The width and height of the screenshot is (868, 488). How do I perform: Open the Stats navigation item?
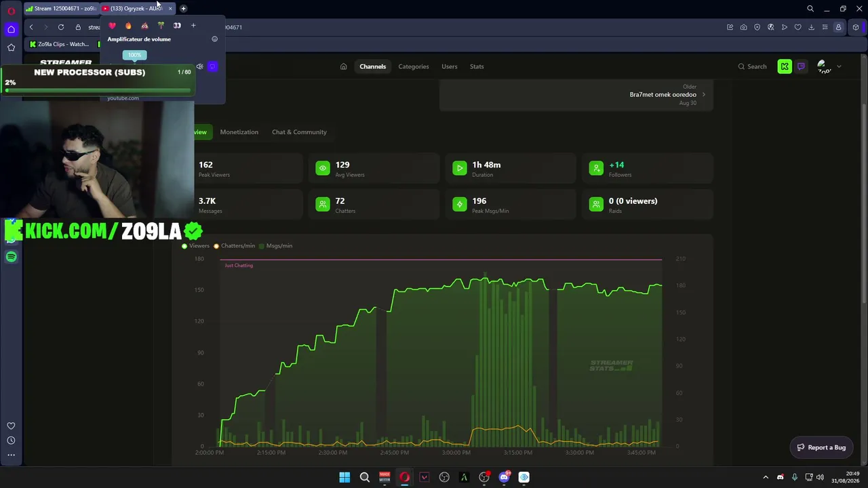point(477,66)
